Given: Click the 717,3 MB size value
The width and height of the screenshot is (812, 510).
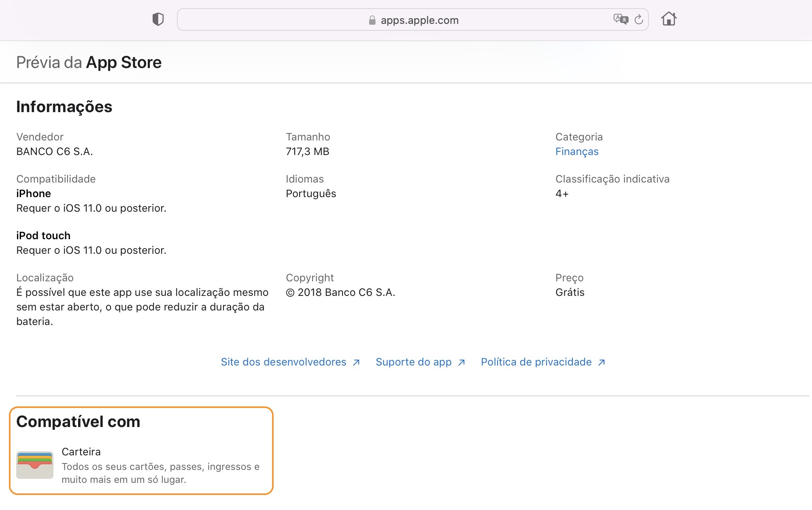Looking at the screenshot, I should pos(308,151).
